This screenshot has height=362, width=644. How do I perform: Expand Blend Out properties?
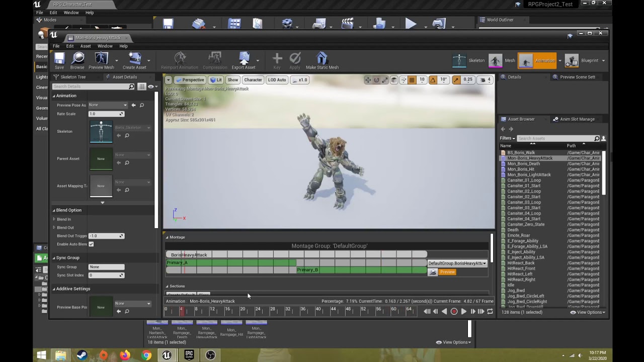pyautogui.click(x=54, y=228)
